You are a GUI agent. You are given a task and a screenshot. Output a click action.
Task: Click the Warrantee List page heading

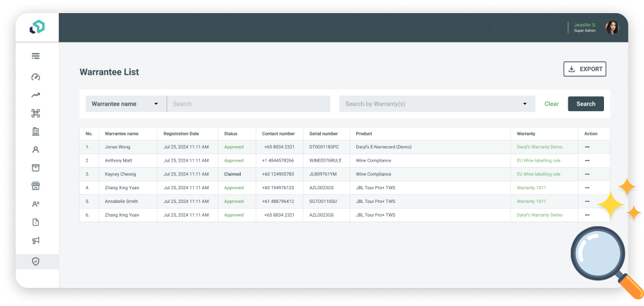tap(109, 72)
